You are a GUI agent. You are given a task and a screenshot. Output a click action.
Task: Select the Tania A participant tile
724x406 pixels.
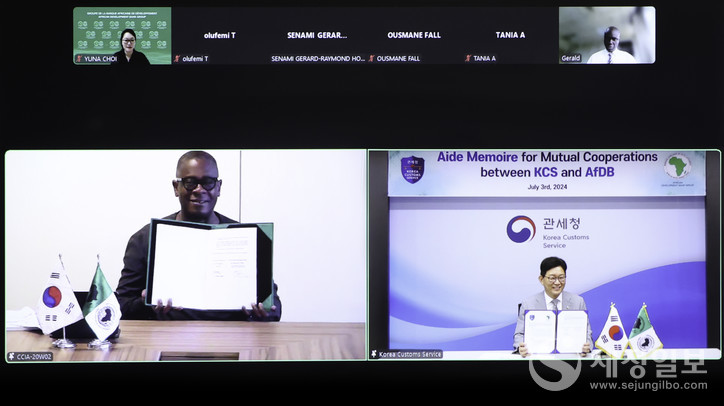coord(510,35)
